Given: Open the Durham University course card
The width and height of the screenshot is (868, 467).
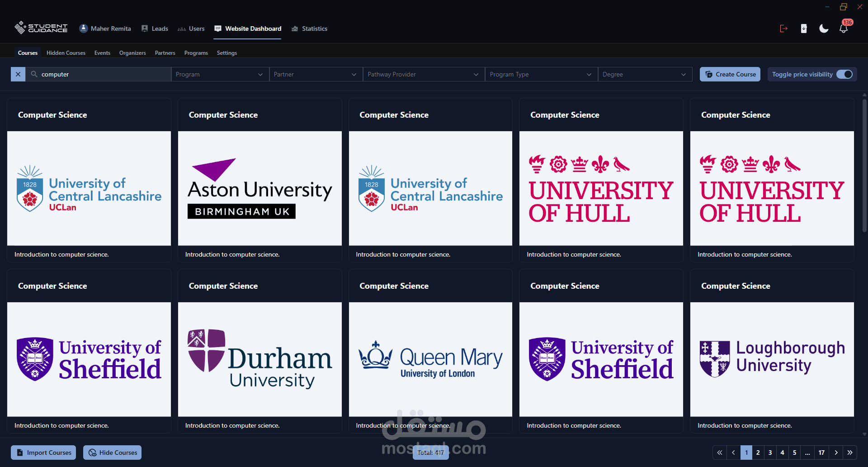Looking at the screenshot, I should click(x=260, y=351).
